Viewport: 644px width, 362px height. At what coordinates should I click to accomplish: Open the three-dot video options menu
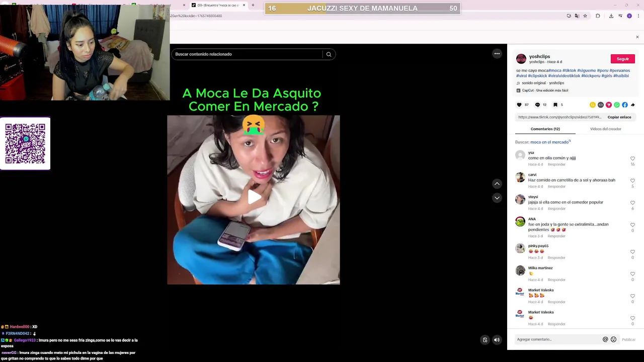pos(497,54)
